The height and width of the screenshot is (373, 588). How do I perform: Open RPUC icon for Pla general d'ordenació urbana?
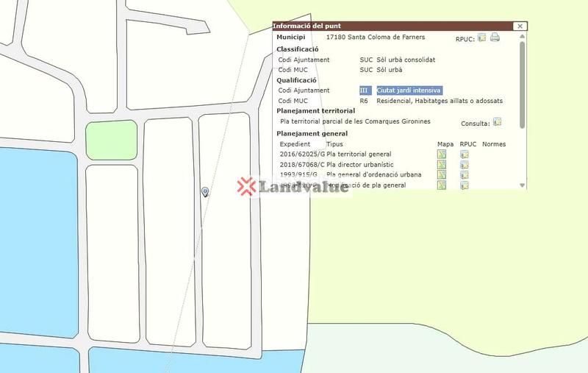(465, 175)
